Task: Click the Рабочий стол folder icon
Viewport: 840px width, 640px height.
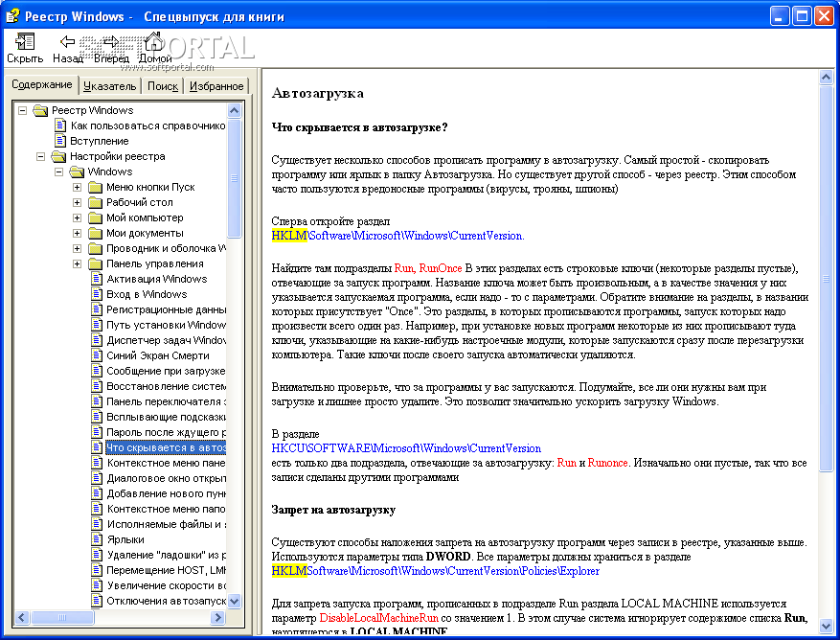Action: [x=96, y=202]
